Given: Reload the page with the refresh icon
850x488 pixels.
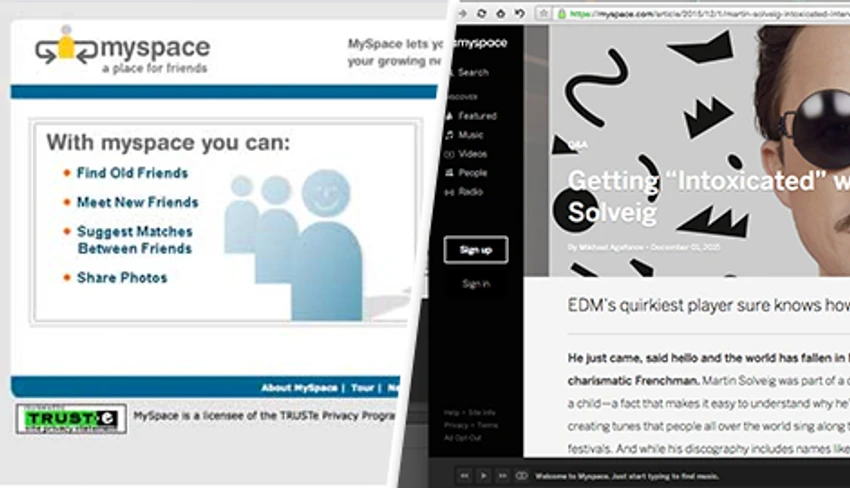Looking at the screenshot, I should pyautogui.click(x=481, y=14).
